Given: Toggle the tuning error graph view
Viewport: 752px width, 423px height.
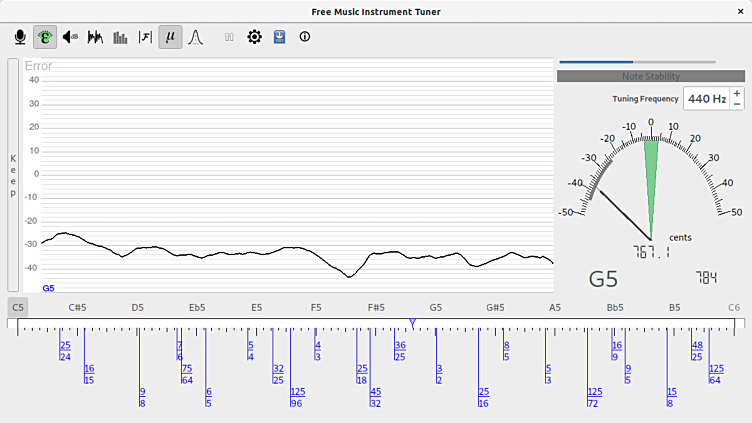Looking at the screenshot, I should click(45, 38).
